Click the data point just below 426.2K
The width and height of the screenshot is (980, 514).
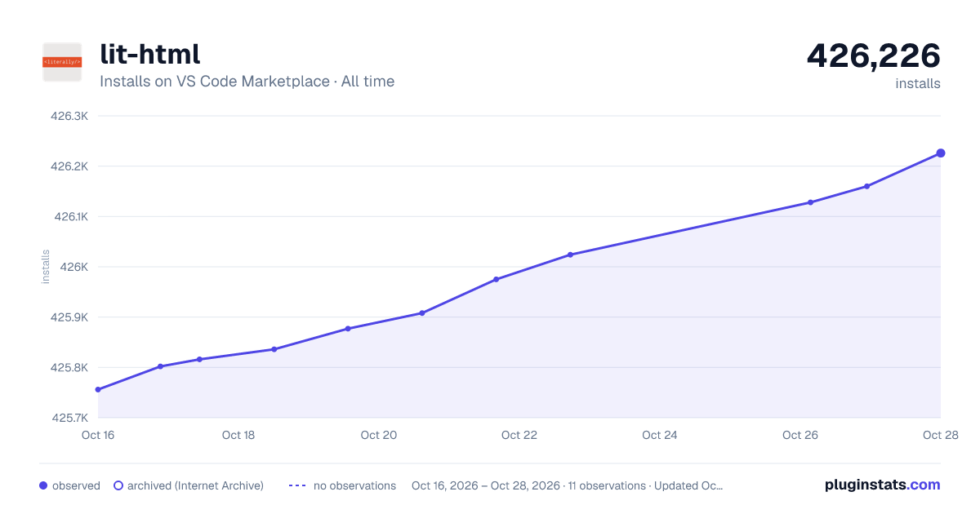866,186
